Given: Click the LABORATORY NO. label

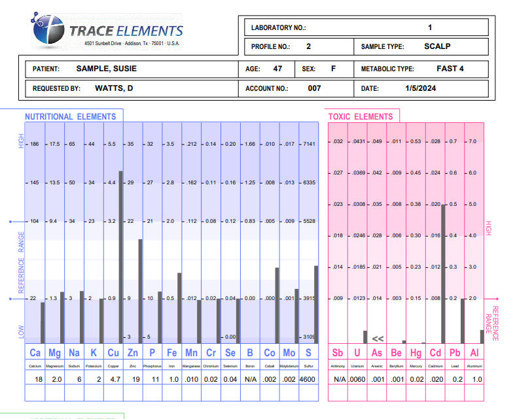Looking at the screenshot, I should (278, 28).
